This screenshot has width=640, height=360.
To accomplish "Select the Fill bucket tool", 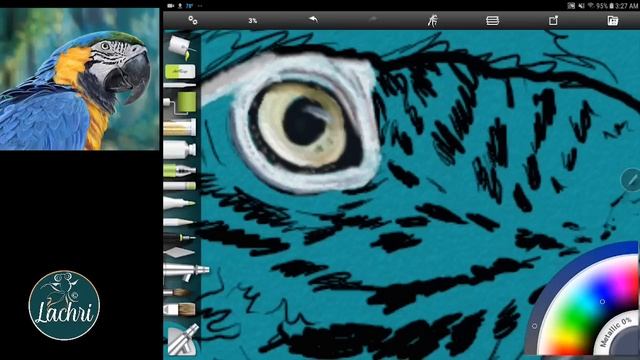I will [x=182, y=48].
